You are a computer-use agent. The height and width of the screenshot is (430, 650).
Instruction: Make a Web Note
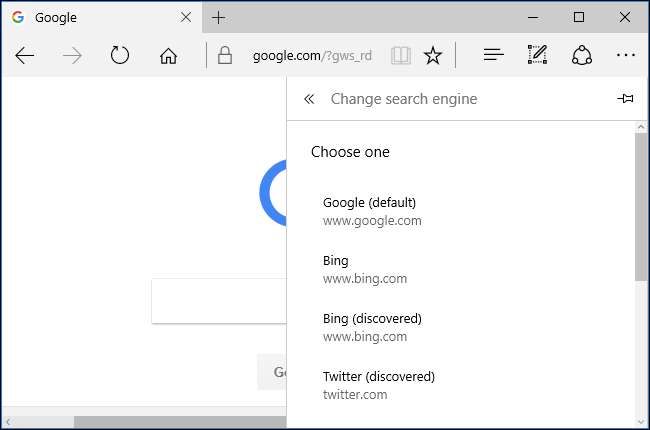click(x=538, y=56)
